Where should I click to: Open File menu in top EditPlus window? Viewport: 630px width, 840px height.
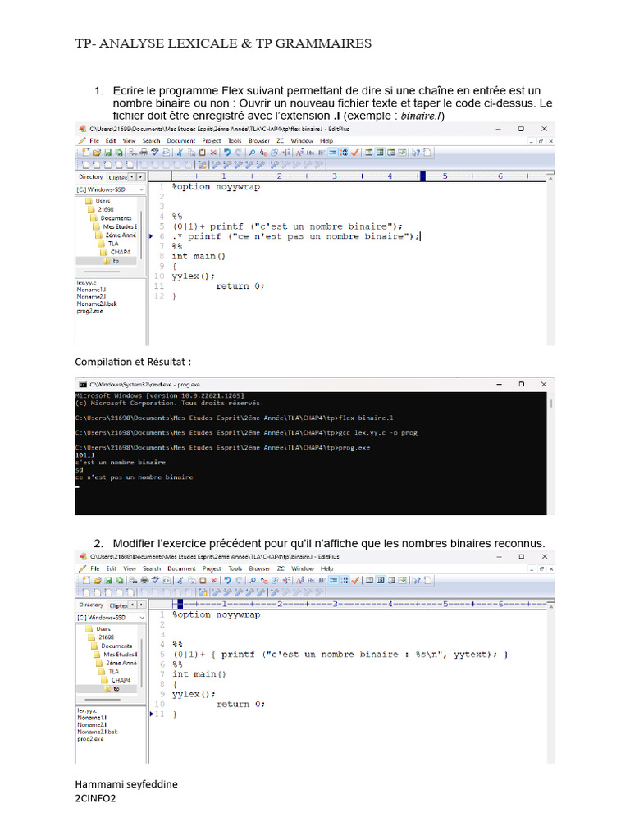[94, 141]
